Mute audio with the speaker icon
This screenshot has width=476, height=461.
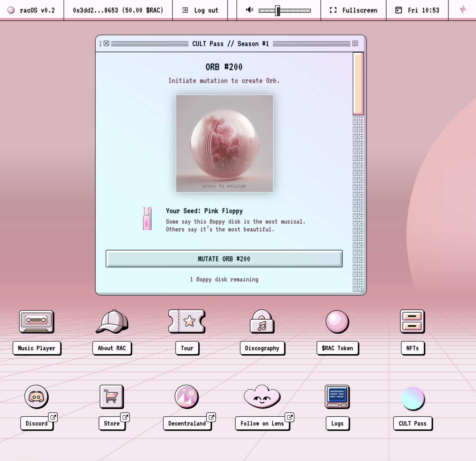(x=249, y=10)
